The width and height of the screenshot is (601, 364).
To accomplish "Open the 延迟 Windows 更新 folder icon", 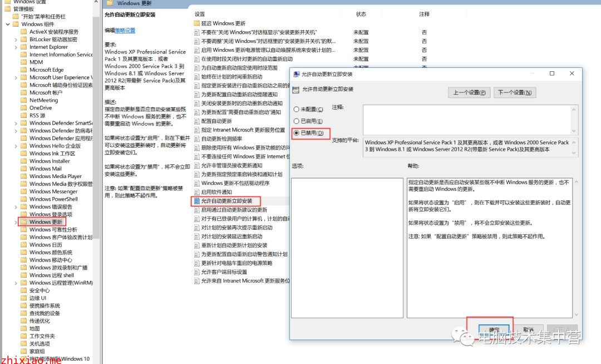I will [x=196, y=23].
